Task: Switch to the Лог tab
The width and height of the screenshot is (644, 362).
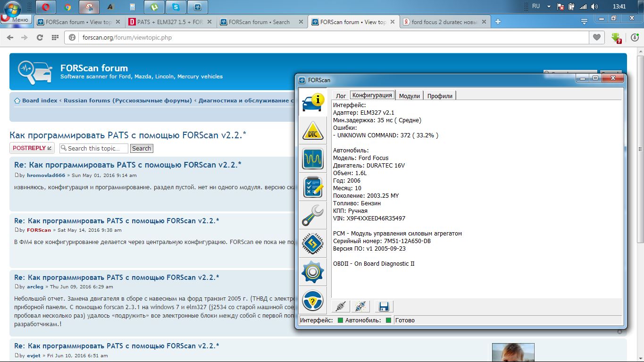Action: pos(341,96)
